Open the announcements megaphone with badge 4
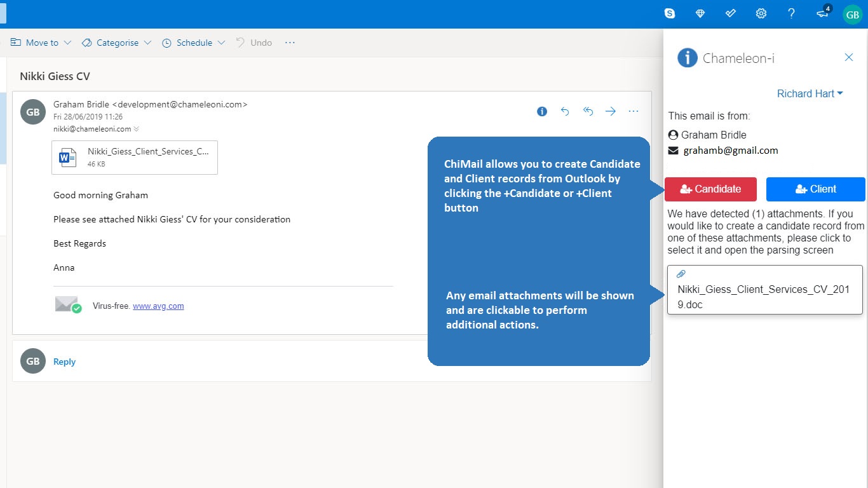Image resolution: width=868 pixels, height=488 pixels. point(823,13)
